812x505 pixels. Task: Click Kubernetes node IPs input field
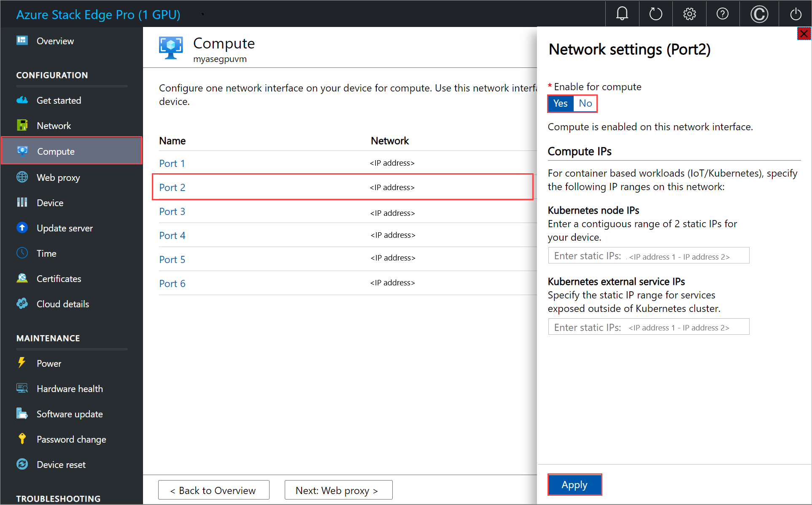click(649, 255)
